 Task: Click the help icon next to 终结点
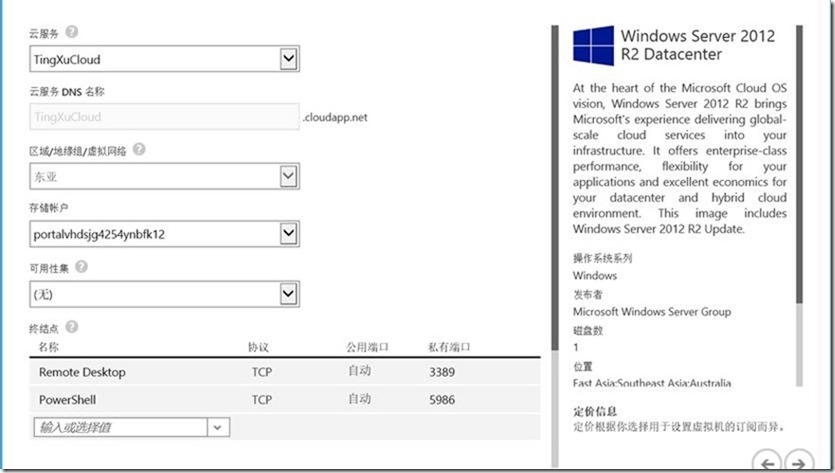[71, 327]
